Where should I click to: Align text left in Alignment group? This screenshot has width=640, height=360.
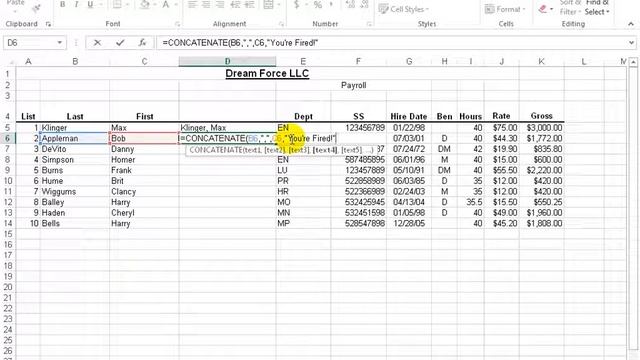pos(192,4)
